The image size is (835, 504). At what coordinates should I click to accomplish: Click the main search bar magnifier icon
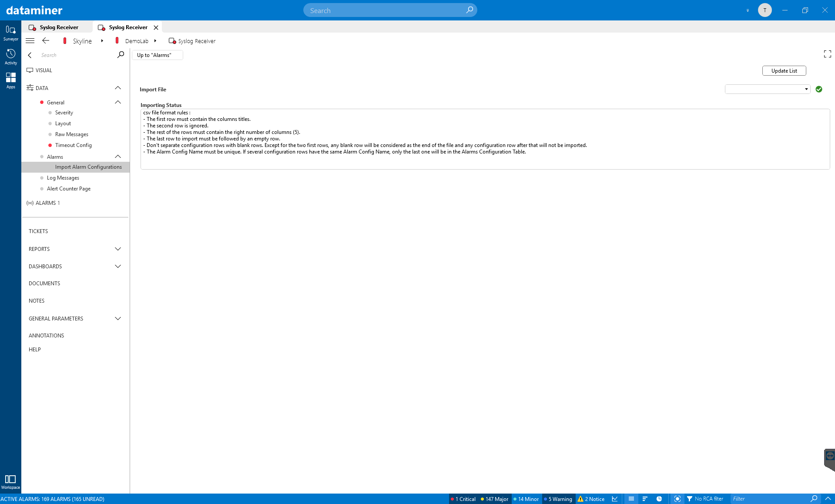(469, 10)
